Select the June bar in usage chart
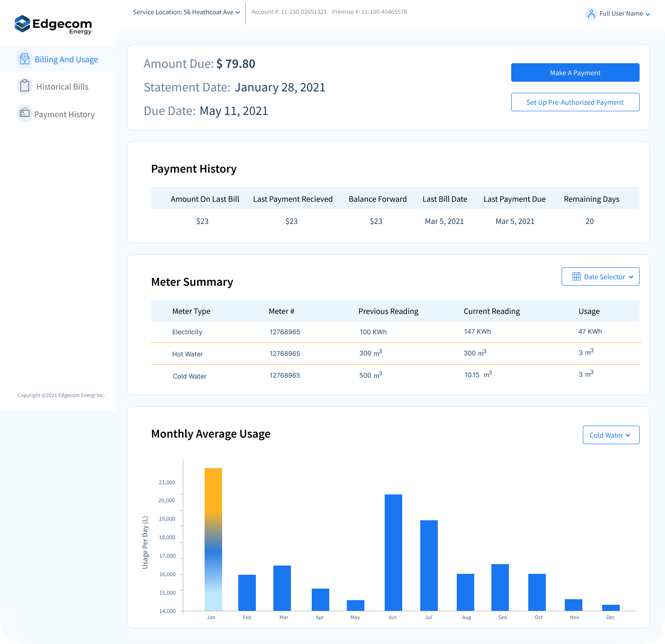 tap(393, 552)
